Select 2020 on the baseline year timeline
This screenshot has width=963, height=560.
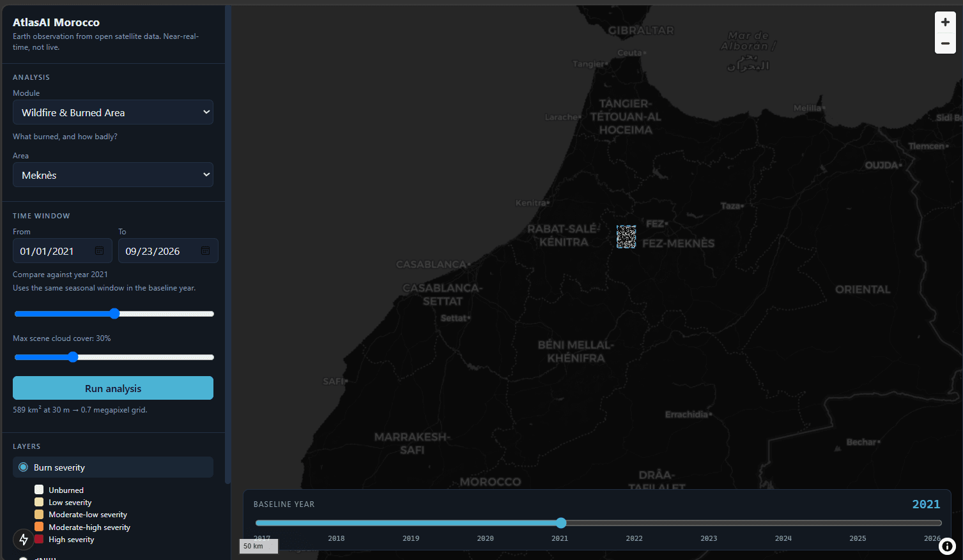[486, 538]
